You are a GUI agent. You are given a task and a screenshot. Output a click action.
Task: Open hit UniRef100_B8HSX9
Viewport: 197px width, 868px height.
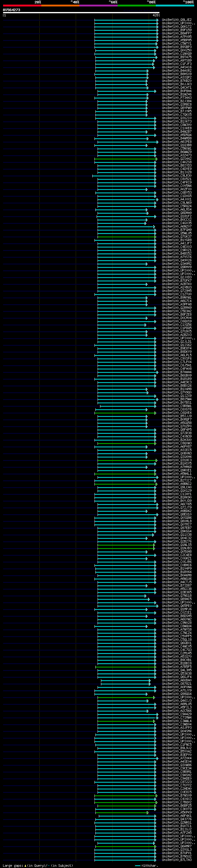(176, 74)
